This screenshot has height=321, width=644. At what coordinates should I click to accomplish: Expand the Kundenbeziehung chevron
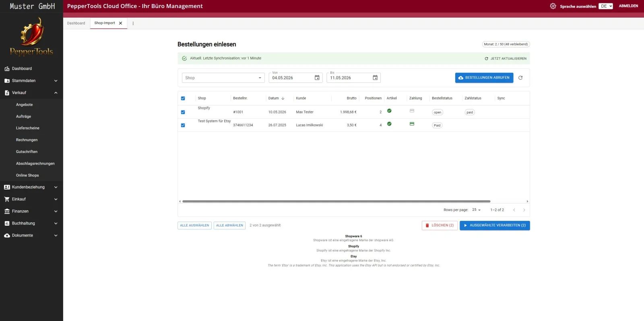click(56, 187)
